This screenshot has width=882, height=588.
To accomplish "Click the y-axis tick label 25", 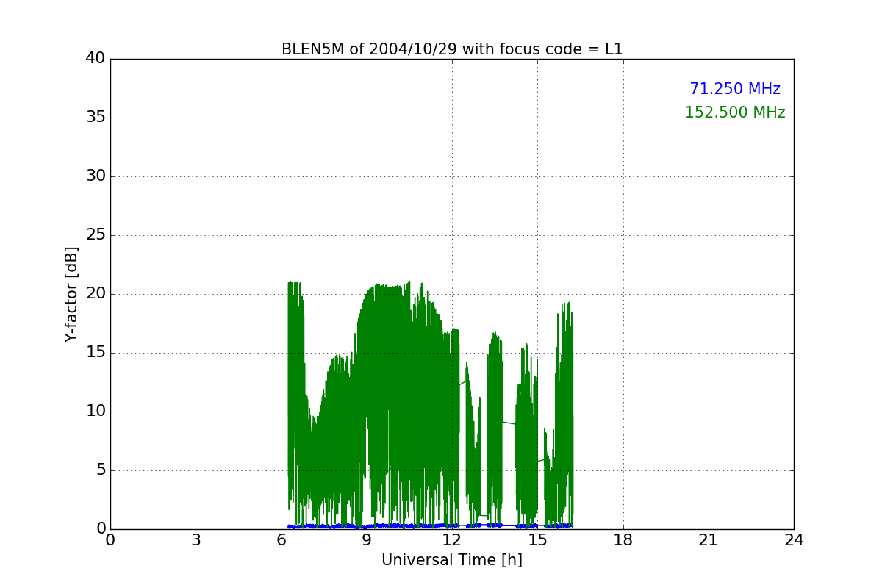I will pos(96,235).
